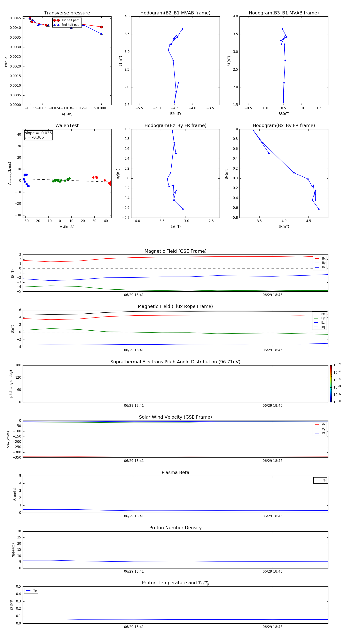This screenshot has height=644, width=351.
Task: Click the 'Bz(nT)' x-axis label under Bz_By hodogram
Action: [175, 227]
